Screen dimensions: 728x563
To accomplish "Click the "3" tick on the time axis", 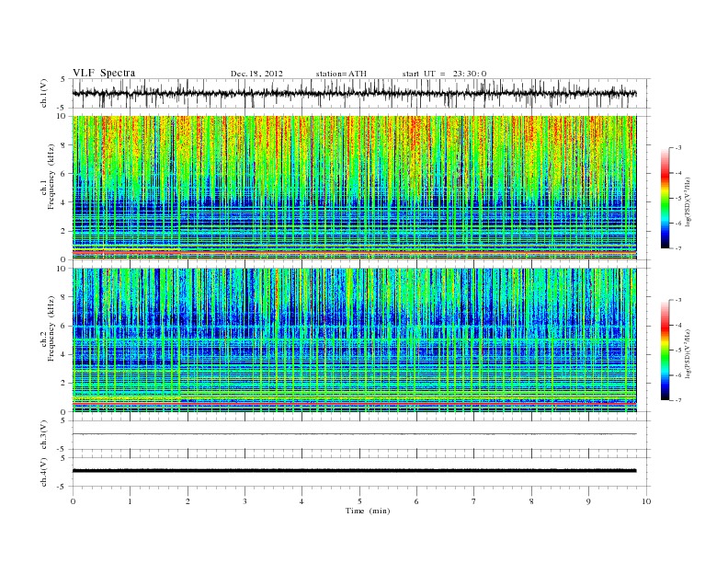I will [245, 501].
